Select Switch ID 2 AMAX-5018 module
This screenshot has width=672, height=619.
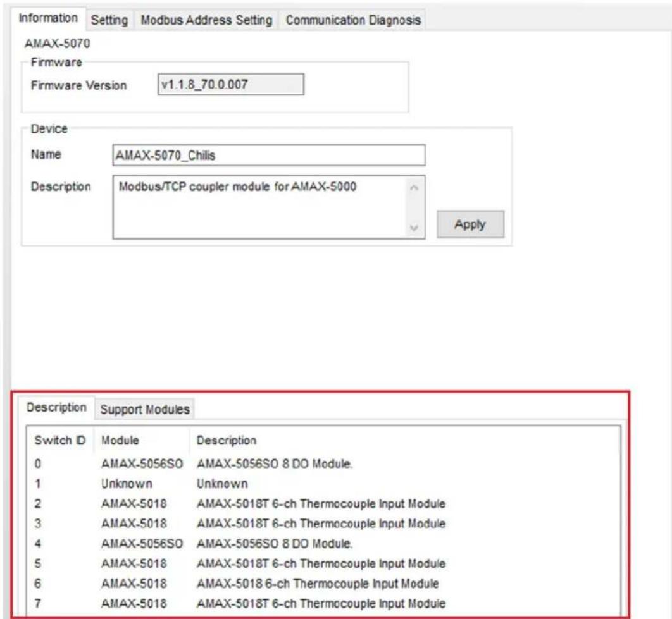click(x=134, y=503)
